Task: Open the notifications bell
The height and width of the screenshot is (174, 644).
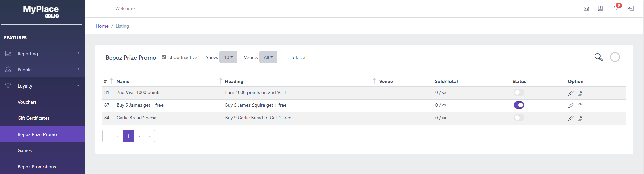Action: [x=616, y=8]
